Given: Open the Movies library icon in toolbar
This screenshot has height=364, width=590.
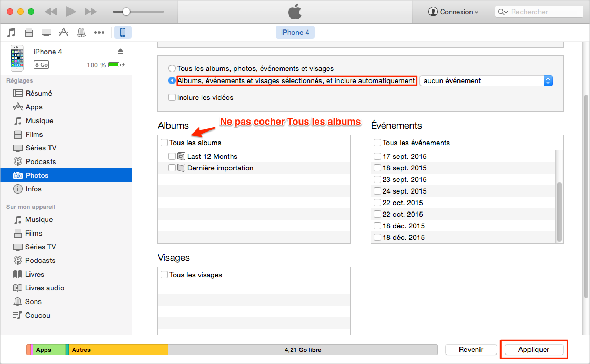Looking at the screenshot, I should [x=29, y=32].
